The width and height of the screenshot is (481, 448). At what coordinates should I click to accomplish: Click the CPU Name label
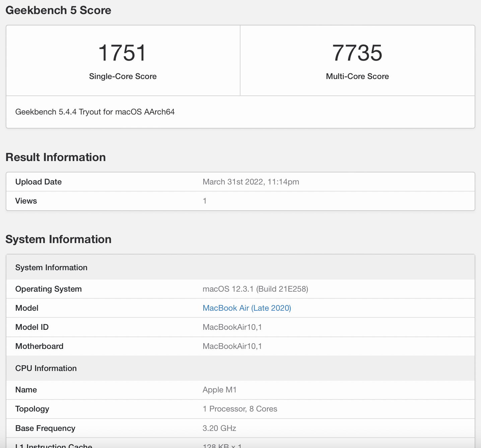(26, 390)
